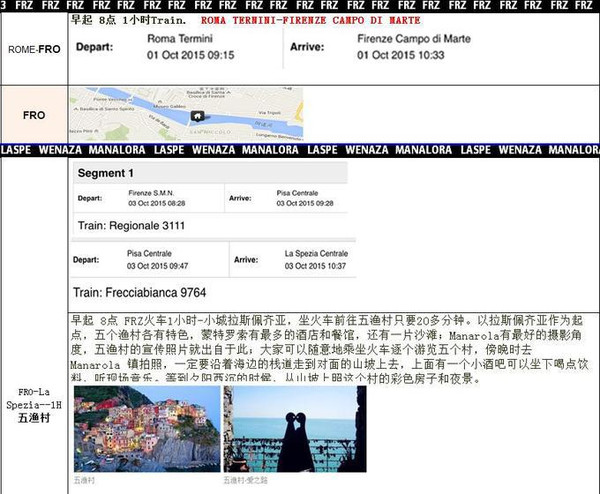This screenshot has width=600, height=494.
Task: Open the colorful Manarola village photo
Action: (x=145, y=429)
